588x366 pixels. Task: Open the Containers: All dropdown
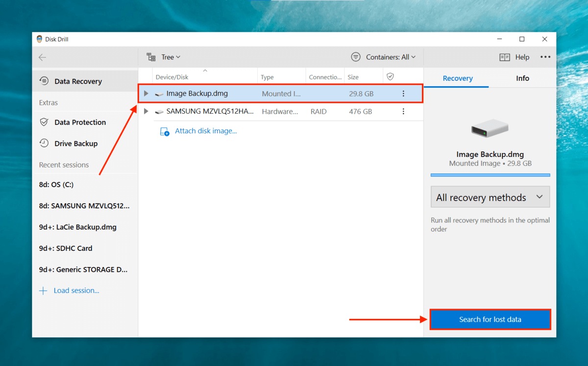(x=391, y=57)
